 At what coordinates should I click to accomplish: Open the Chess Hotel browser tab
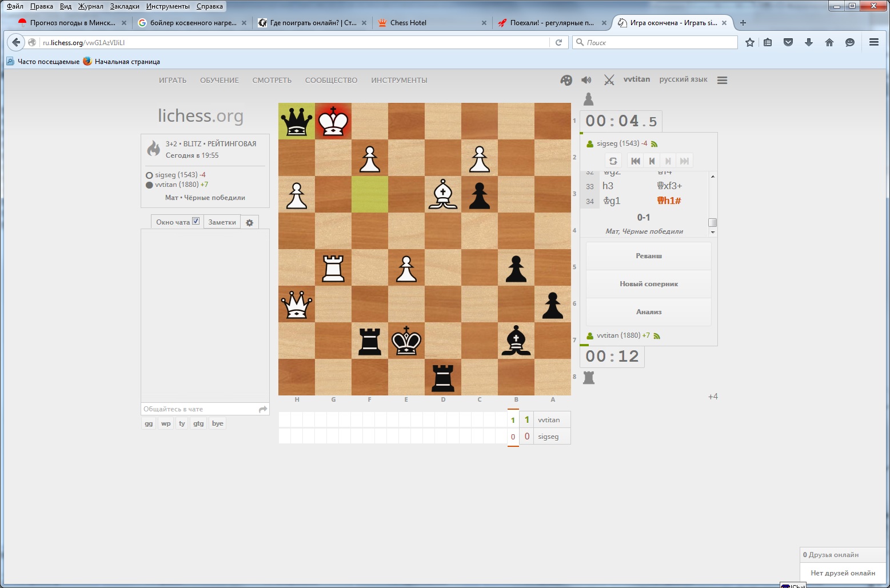pos(432,23)
